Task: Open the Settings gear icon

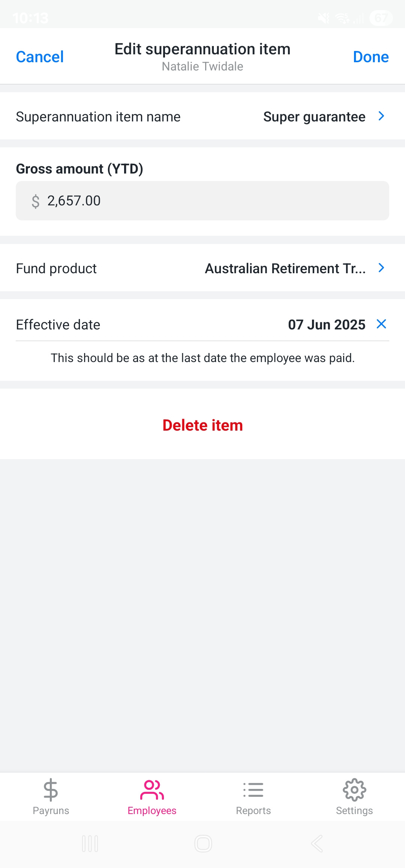Action: [x=354, y=790]
